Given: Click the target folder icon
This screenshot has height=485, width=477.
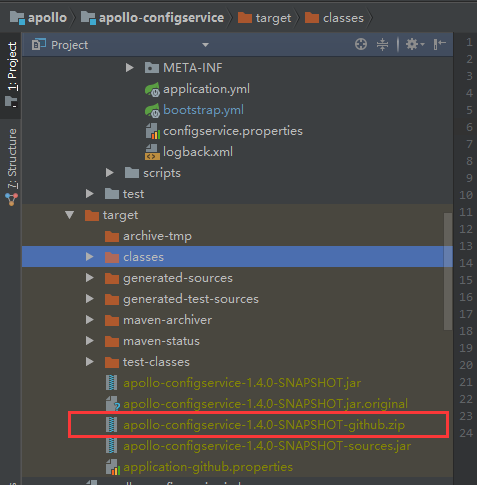Looking at the screenshot, I should tap(92, 215).
